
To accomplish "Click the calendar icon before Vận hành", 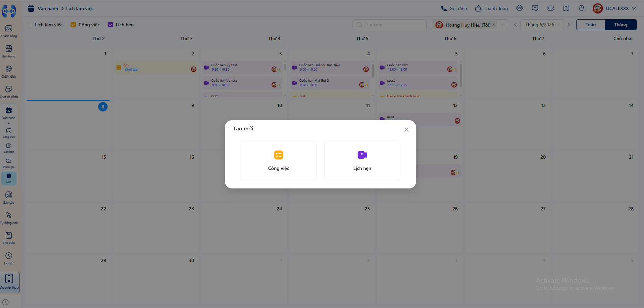I will [x=31, y=8].
